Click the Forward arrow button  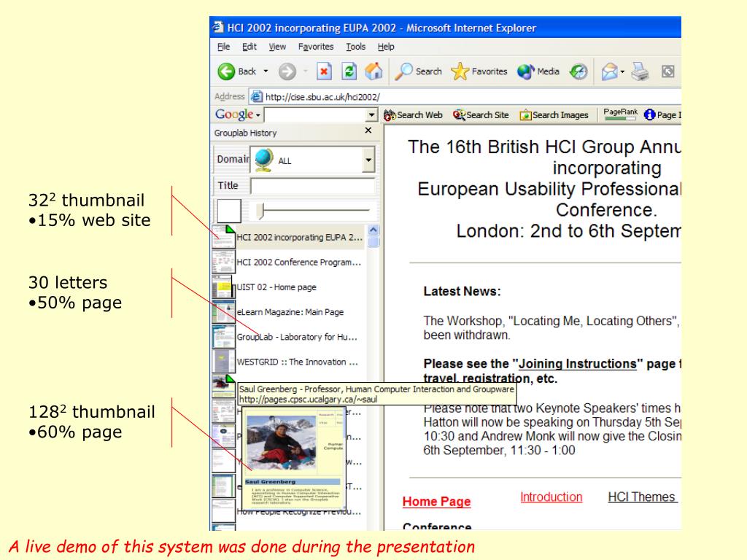(287, 71)
